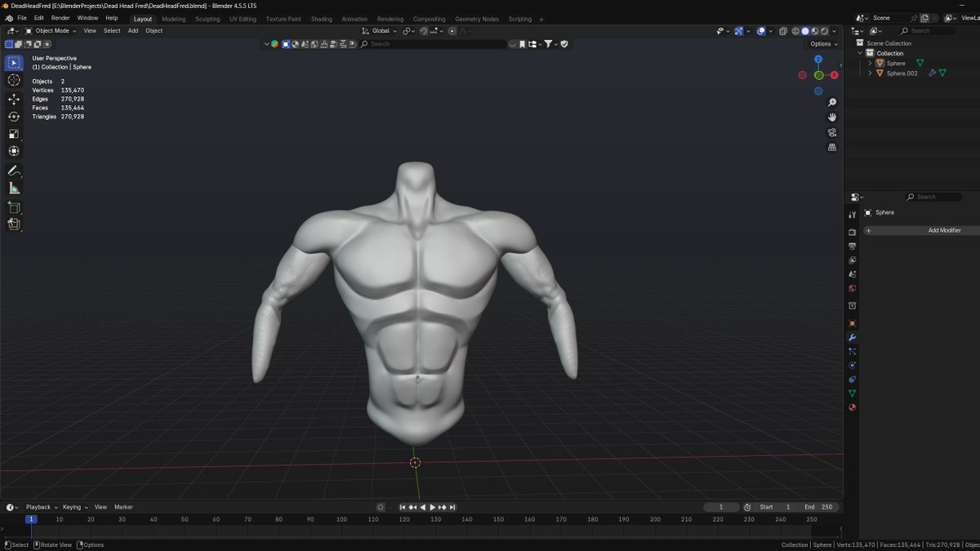Viewport: 980px width, 551px height.
Task: Open the Material properties tab
Action: 852,407
